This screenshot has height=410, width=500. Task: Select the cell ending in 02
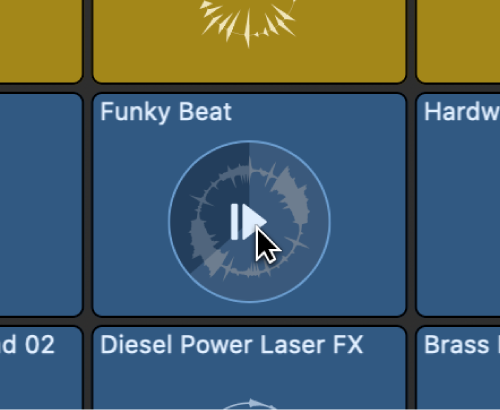[x=41, y=368]
